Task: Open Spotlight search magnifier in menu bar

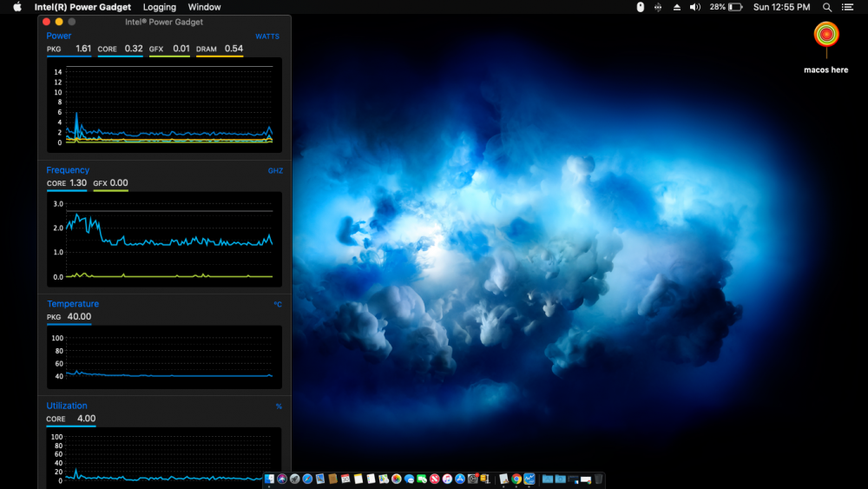Action: point(827,7)
